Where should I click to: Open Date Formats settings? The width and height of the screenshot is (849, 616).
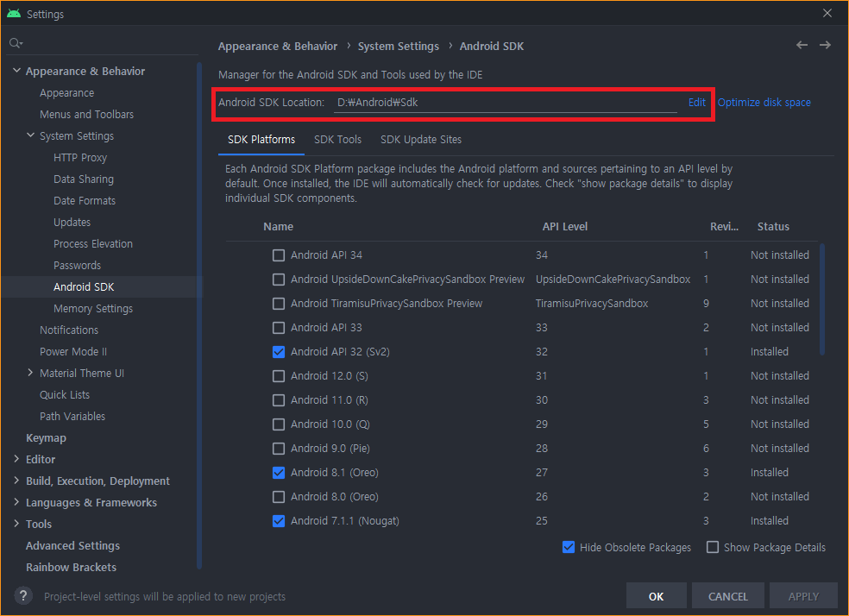85,201
